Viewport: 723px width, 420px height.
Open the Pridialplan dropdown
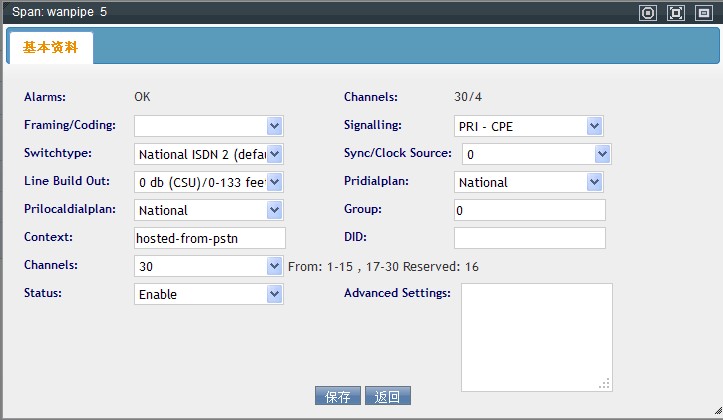(528, 182)
